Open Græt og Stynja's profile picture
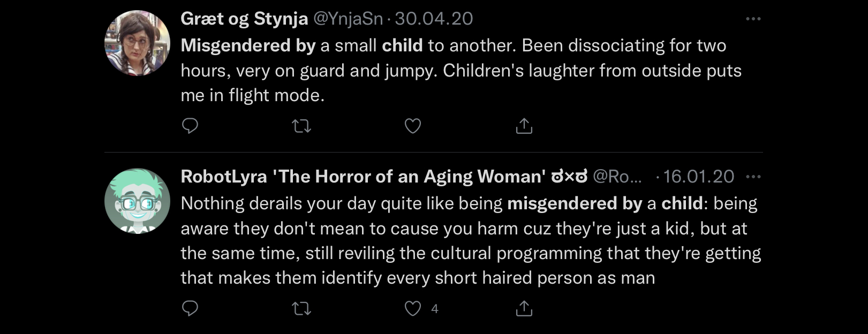The width and height of the screenshot is (868, 334). (137, 43)
